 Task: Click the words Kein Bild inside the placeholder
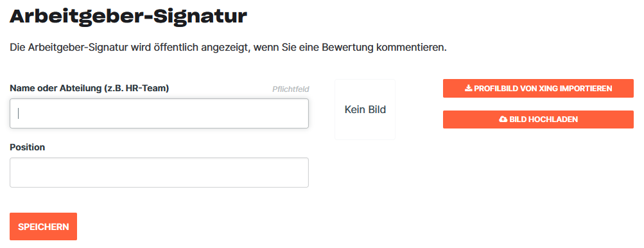(365, 110)
